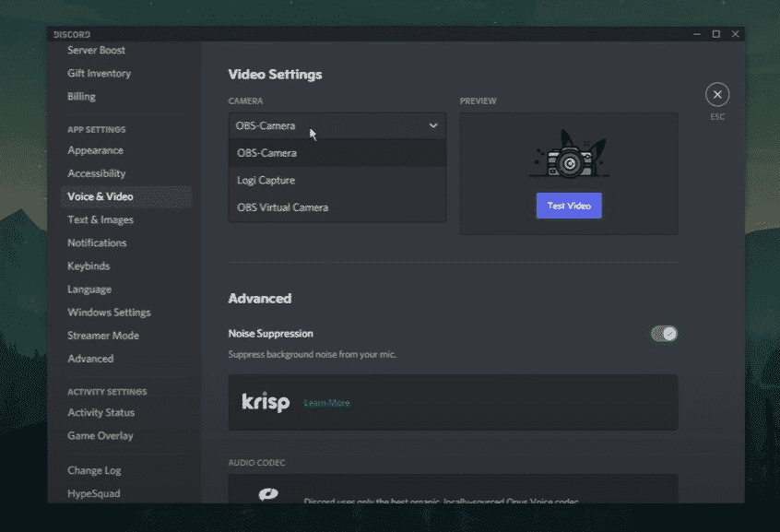780x532 pixels.
Task: Open the Camera selection dropdown
Action: (x=337, y=125)
